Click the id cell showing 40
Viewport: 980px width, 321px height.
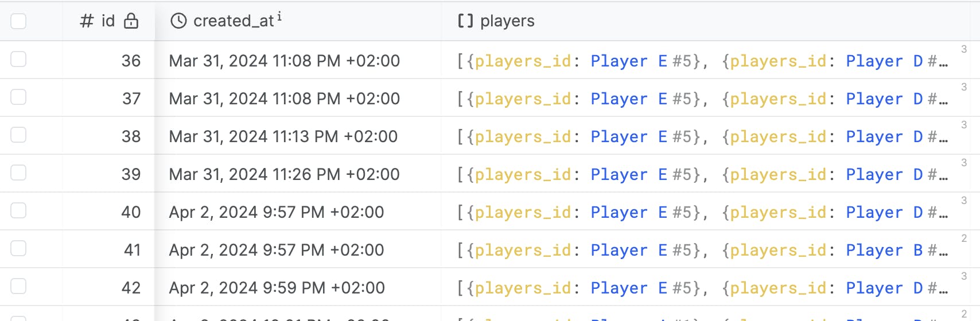point(131,212)
